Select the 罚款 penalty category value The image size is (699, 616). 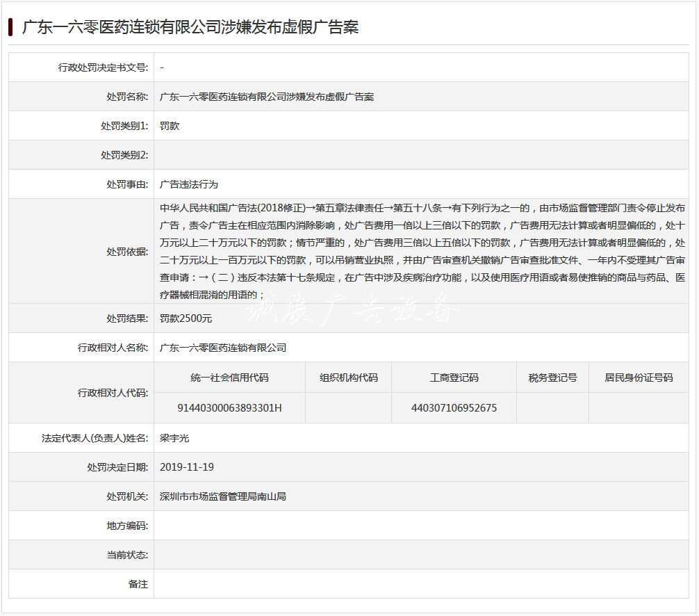coord(170,126)
